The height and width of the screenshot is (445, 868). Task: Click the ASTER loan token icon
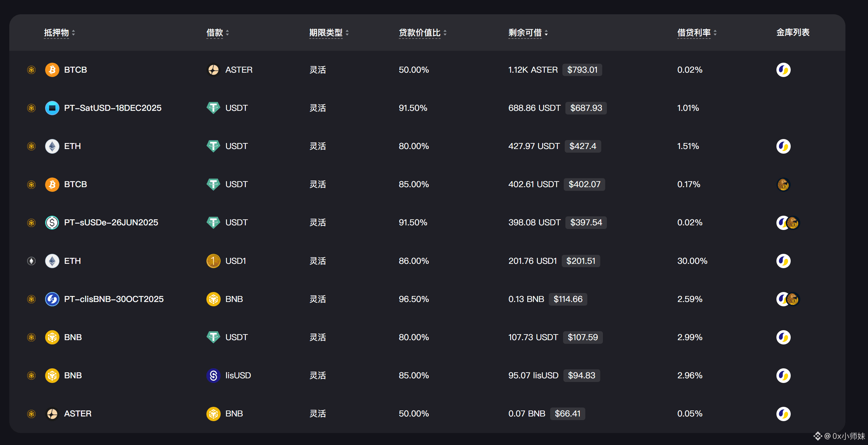pyautogui.click(x=213, y=70)
